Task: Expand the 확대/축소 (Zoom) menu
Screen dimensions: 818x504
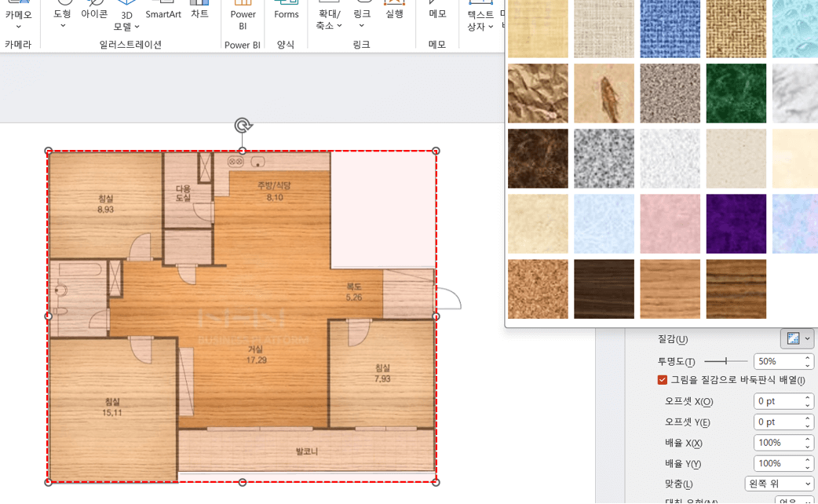Action: 329,20
